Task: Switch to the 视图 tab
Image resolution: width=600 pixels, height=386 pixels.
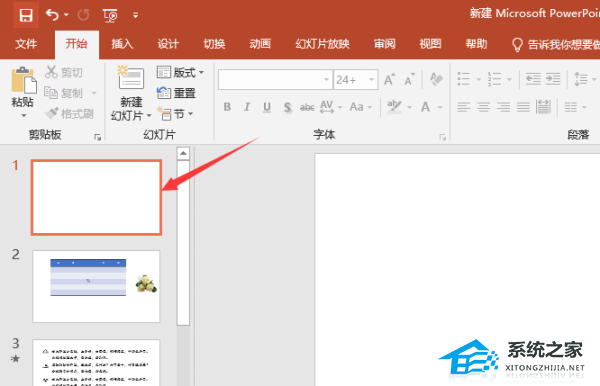Action: [430, 44]
